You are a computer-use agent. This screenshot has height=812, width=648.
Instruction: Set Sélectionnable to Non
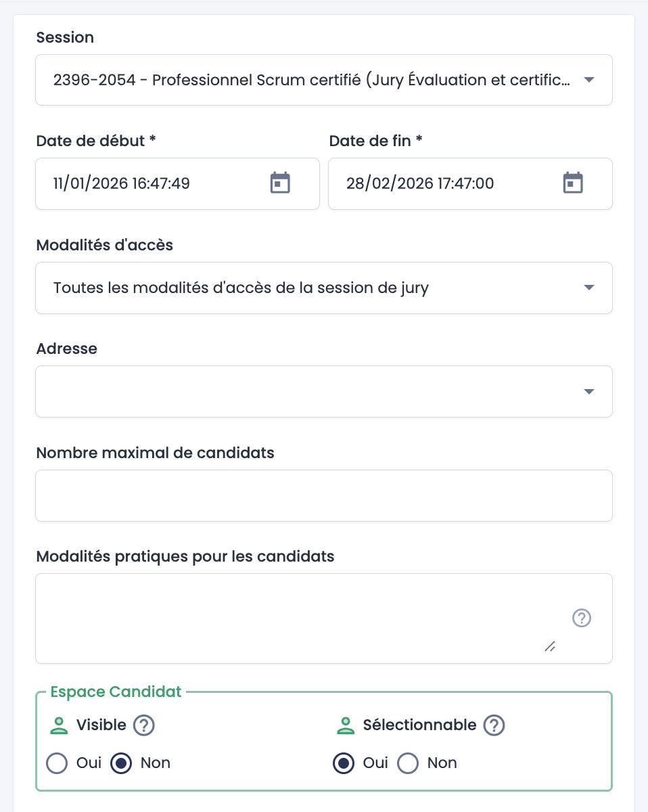coord(408,763)
